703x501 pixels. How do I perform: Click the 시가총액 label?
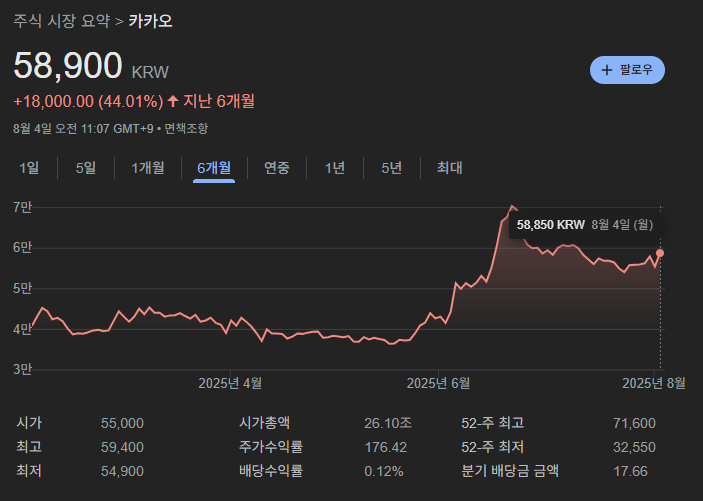coord(265,423)
